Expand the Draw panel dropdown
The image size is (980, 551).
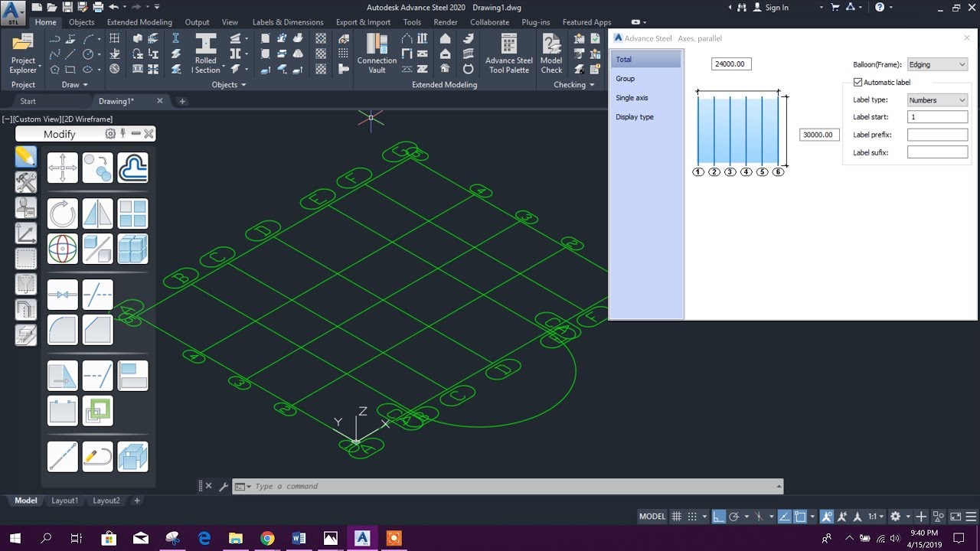click(x=85, y=84)
